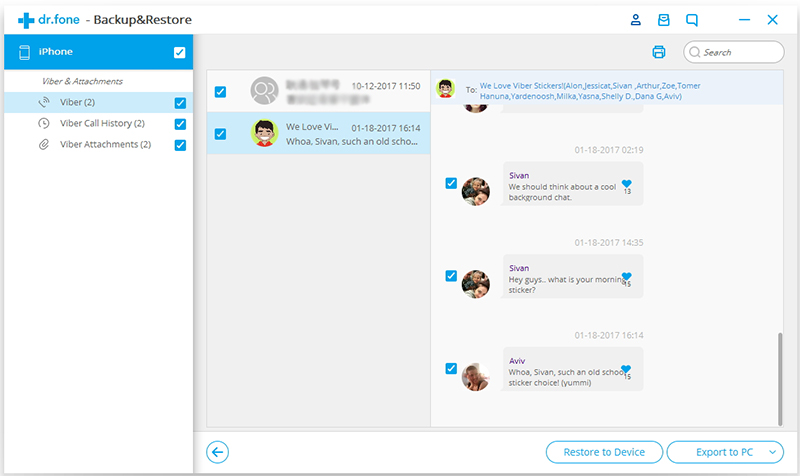
Task: Open the feedback chat bubble icon
Action: tap(692, 20)
